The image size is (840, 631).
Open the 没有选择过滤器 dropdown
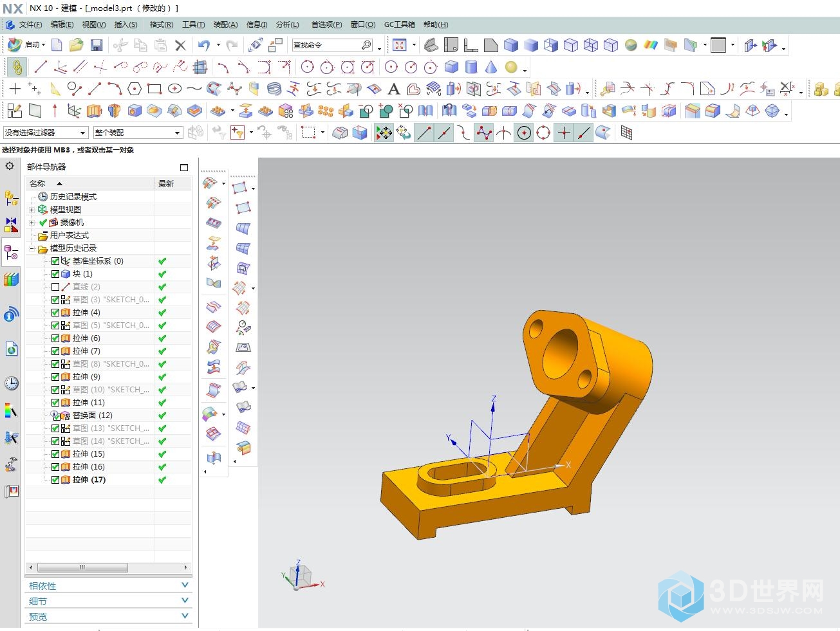tap(45, 133)
